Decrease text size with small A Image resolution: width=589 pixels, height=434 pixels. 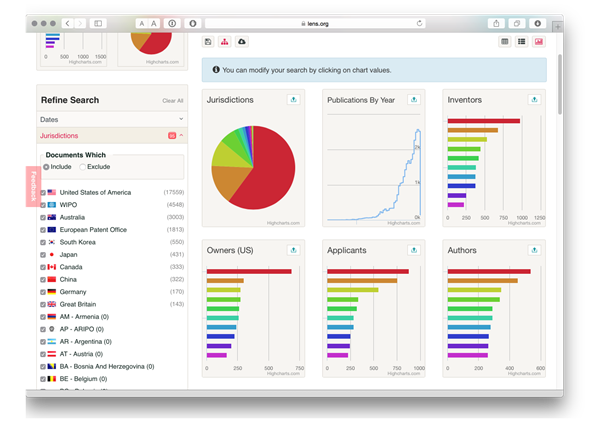(x=142, y=23)
